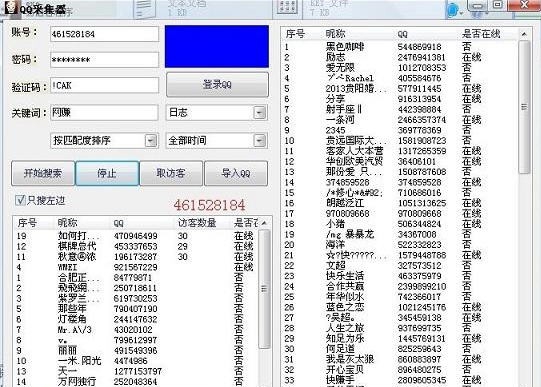541x387 pixels.
Task: Select left row 万网独行
Action: point(136,381)
